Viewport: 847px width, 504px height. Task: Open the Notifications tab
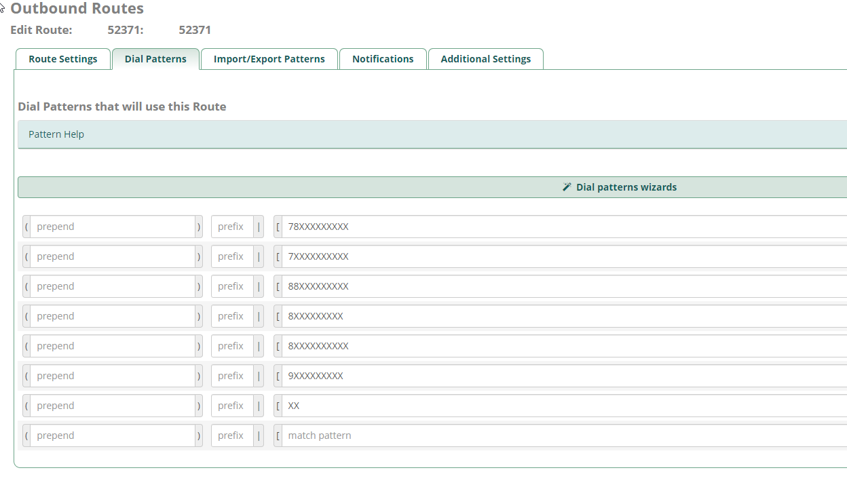tap(383, 59)
